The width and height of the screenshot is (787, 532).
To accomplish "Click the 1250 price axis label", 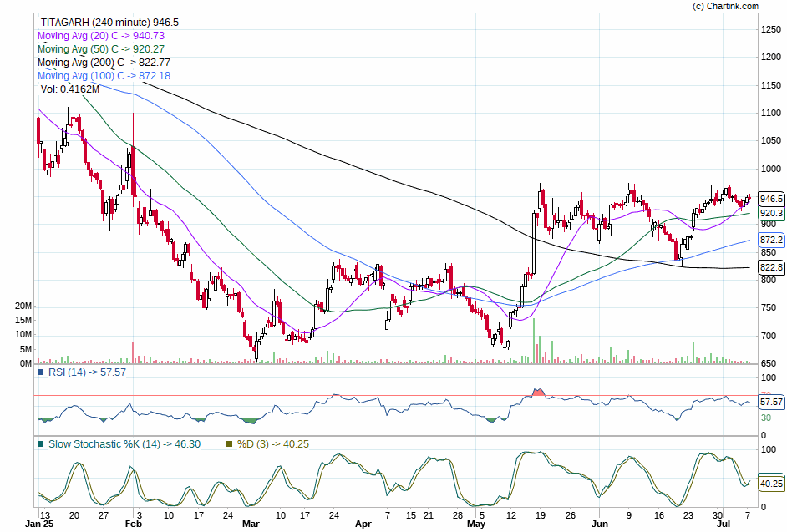I will coord(771,29).
